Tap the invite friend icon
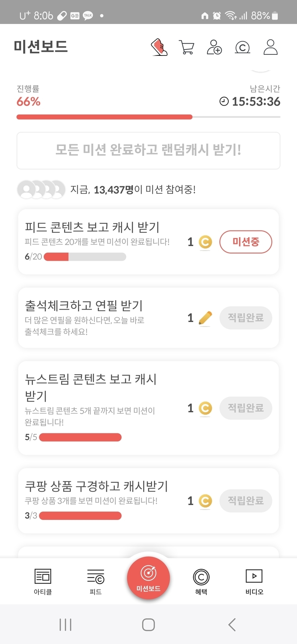The image size is (297, 644). tap(214, 47)
